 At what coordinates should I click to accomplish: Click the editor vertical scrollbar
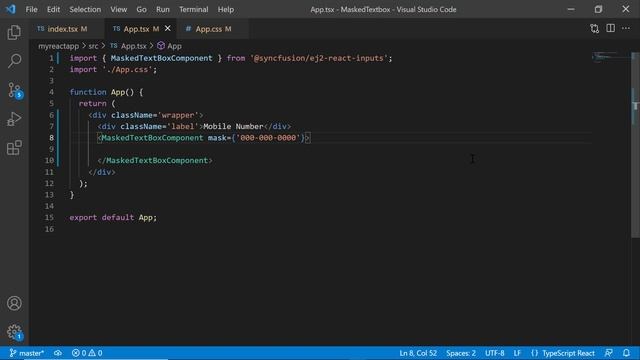click(x=636, y=145)
